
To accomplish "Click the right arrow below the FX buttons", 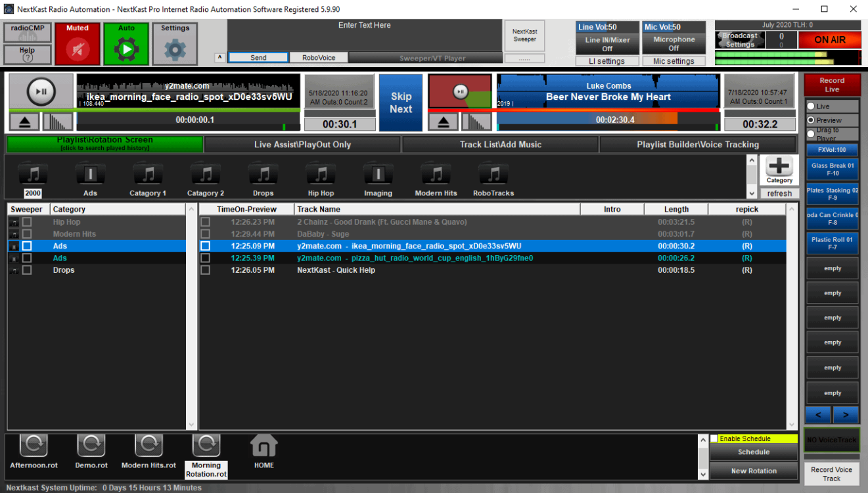I will coord(846,415).
